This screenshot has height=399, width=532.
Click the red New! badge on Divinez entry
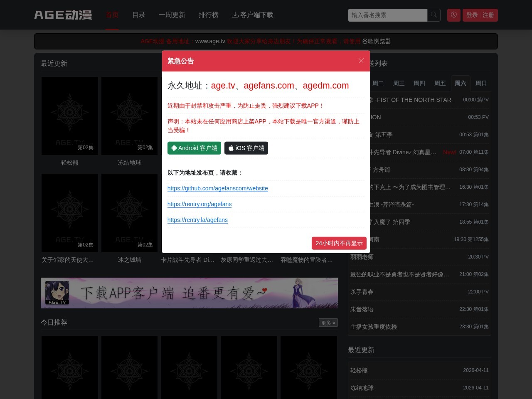pos(449,152)
